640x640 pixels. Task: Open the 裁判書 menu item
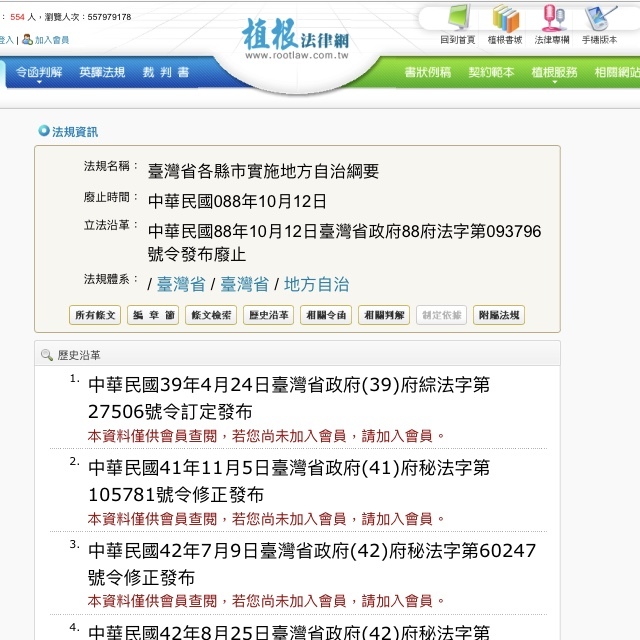(x=166, y=73)
